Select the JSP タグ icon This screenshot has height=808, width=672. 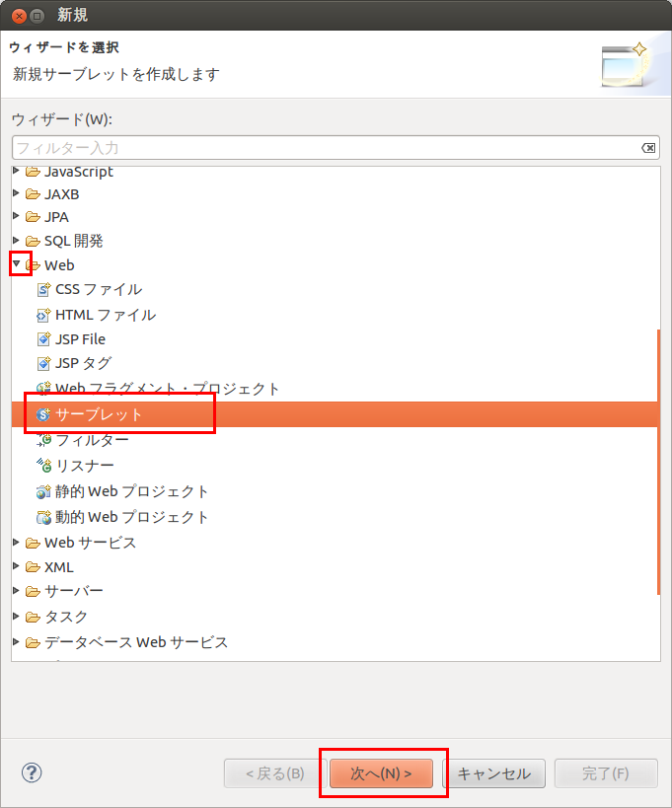[42, 364]
